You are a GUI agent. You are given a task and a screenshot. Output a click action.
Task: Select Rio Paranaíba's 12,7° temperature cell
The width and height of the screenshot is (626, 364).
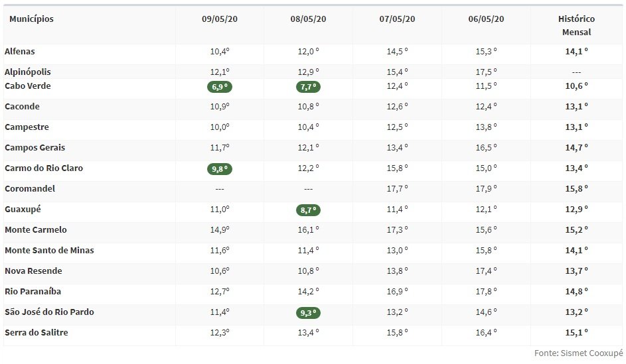pyautogui.click(x=220, y=292)
